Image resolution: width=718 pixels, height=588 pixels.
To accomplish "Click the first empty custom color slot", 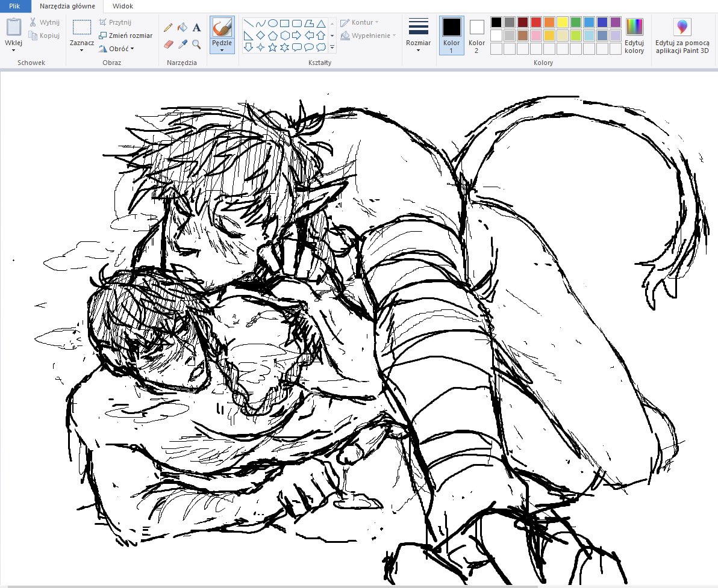I will (x=496, y=49).
